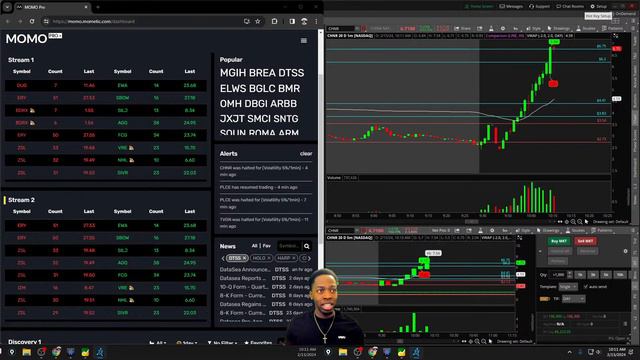Image resolution: width=640 pixels, height=360 pixels.
Task: Click the flask icon on lower chart toolbar
Action: click(480, 231)
